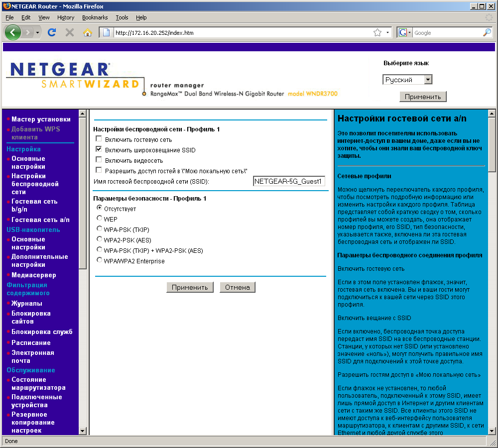Image resolution: width=498 pixels, height=448 pixels.
Task: Open Расписание in sidebar
Action: coord(31,342)
